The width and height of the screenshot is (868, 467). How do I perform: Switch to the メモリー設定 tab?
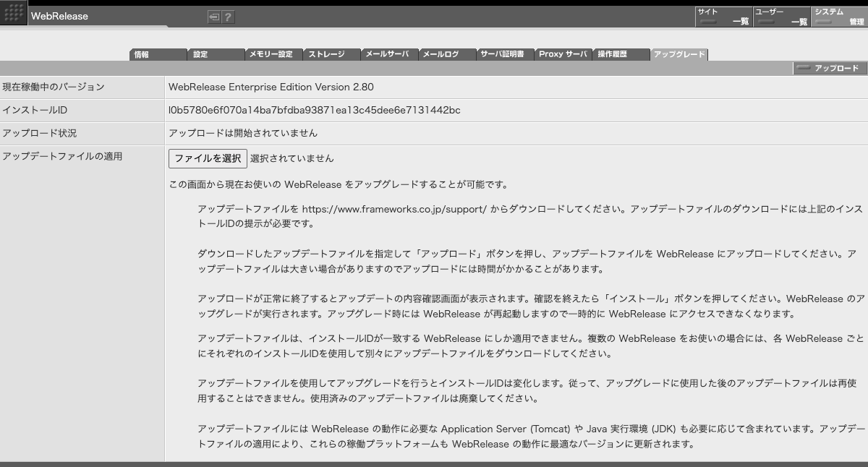click(274, 54)
